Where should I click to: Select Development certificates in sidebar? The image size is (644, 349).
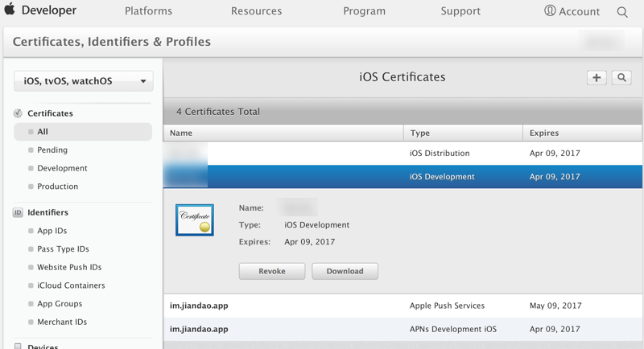62,168
